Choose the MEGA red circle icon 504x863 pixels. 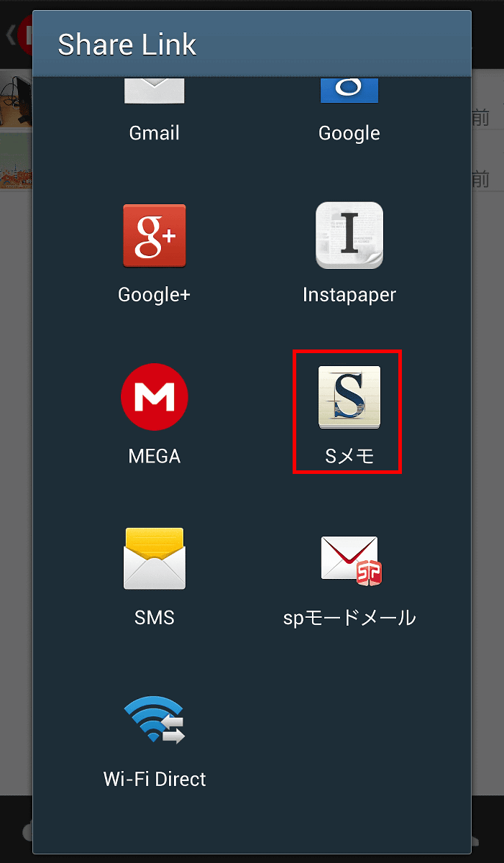click(155, 397)
